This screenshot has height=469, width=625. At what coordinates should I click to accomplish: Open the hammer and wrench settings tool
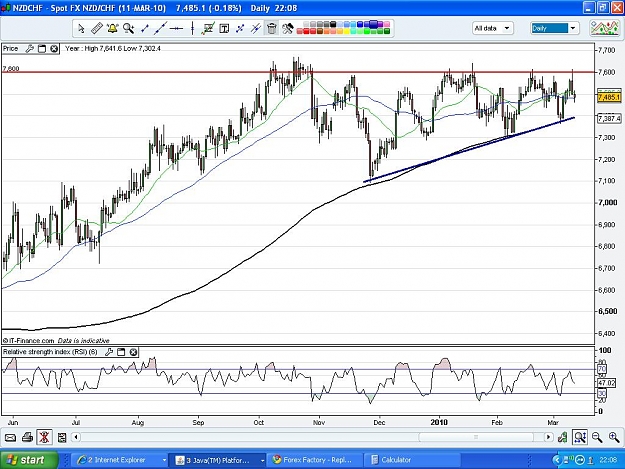click(287, 28)
